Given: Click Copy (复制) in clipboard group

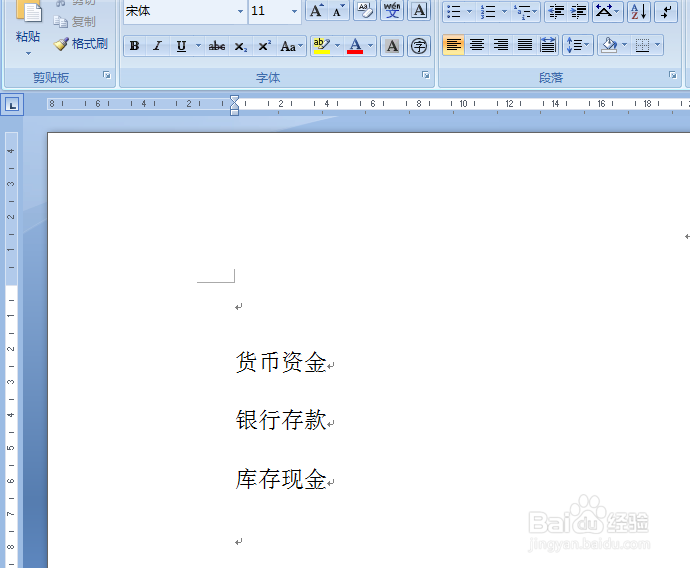Looking at the screenshot, I should [74, 21].
